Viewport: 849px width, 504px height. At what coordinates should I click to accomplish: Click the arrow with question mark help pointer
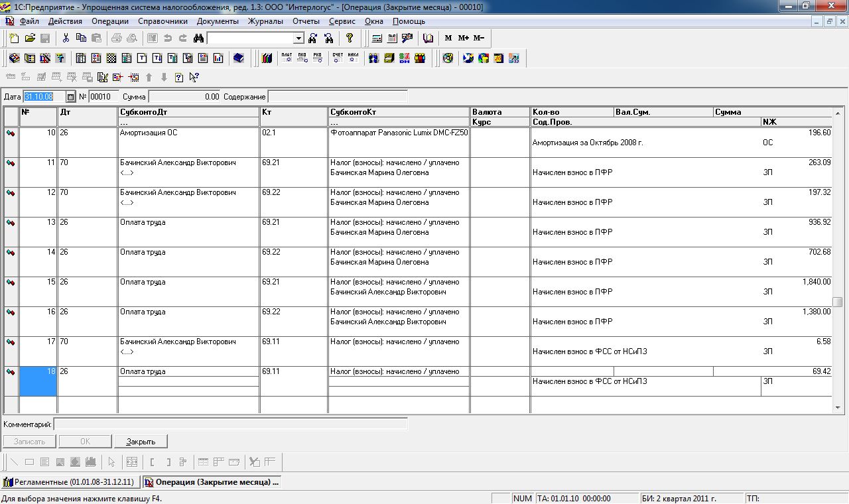click(x=194, y=78)
